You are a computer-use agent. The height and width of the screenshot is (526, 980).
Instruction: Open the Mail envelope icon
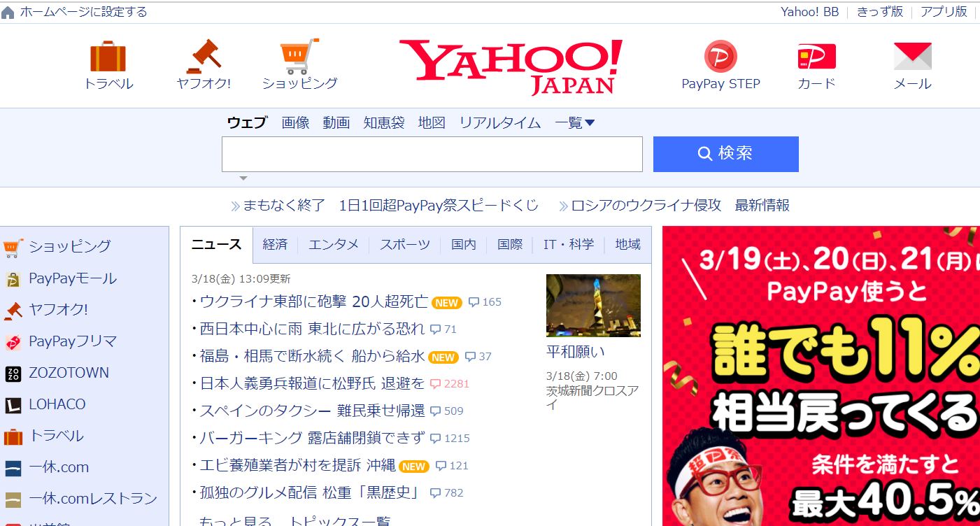912,57
